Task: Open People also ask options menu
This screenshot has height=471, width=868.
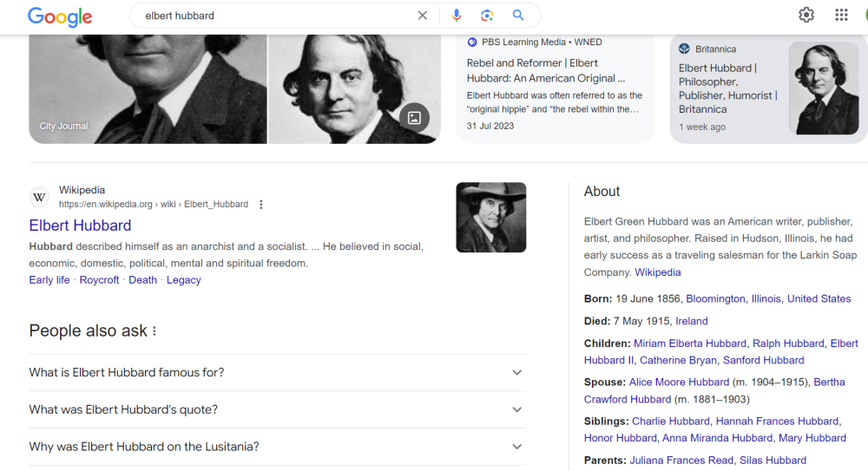Action: [155, 331]
